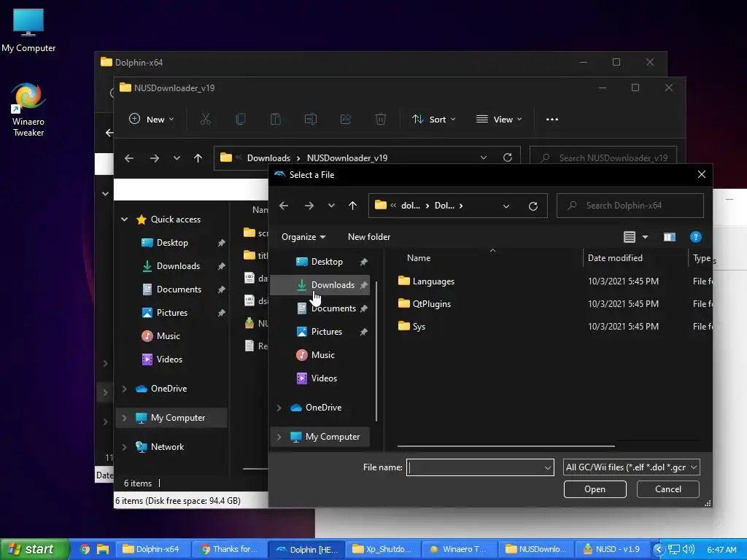Change view layout icon in Select a File dialog

[630, 237]
